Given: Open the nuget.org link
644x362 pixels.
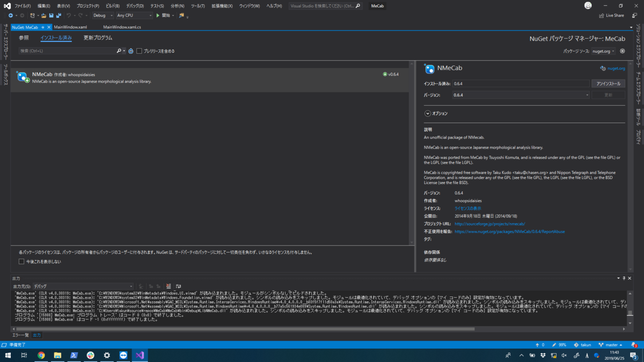Looking at the screenshot, I should 616,69.
